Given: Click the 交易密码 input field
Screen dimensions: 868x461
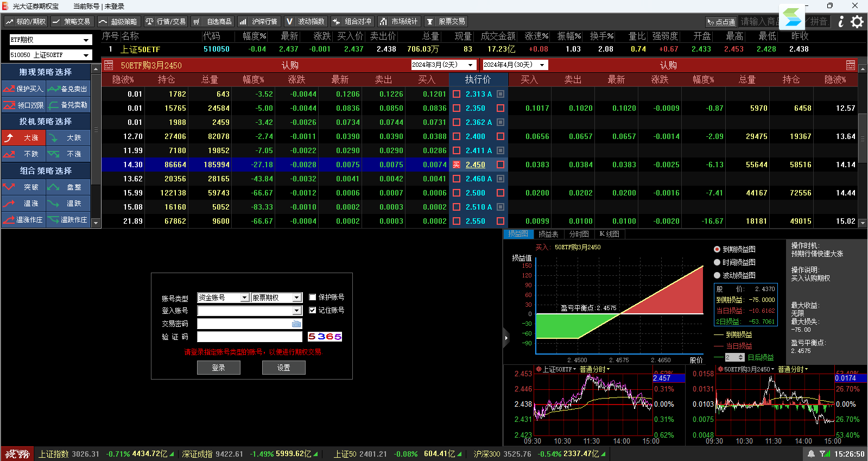Looking at the screenshot, I should [x=250, y=324].
